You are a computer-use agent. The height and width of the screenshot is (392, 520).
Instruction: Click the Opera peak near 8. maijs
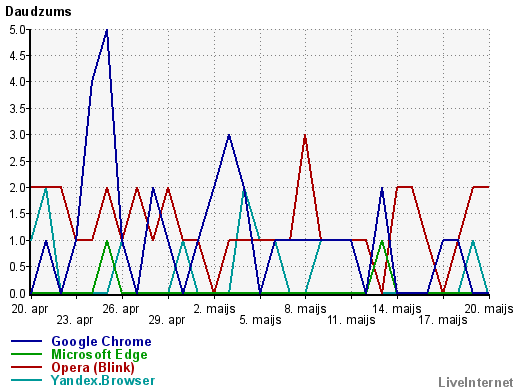[305, 135]
